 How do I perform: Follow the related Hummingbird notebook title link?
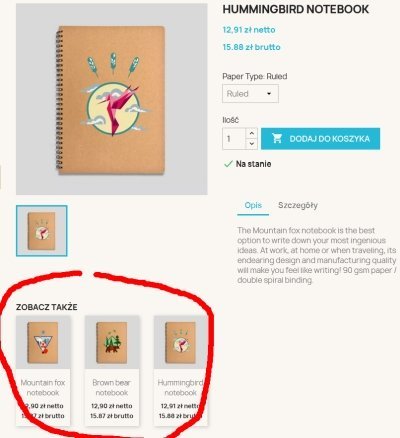pos(180,388)
